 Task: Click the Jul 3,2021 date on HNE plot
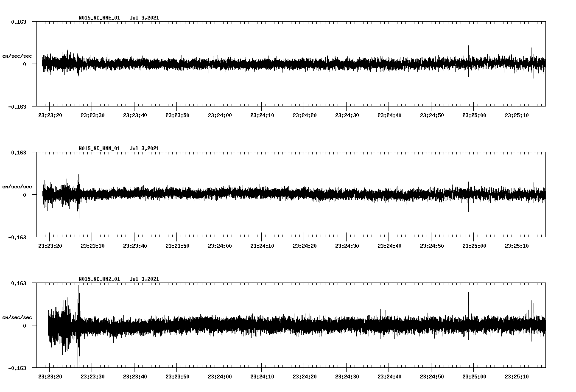(144, 18)
